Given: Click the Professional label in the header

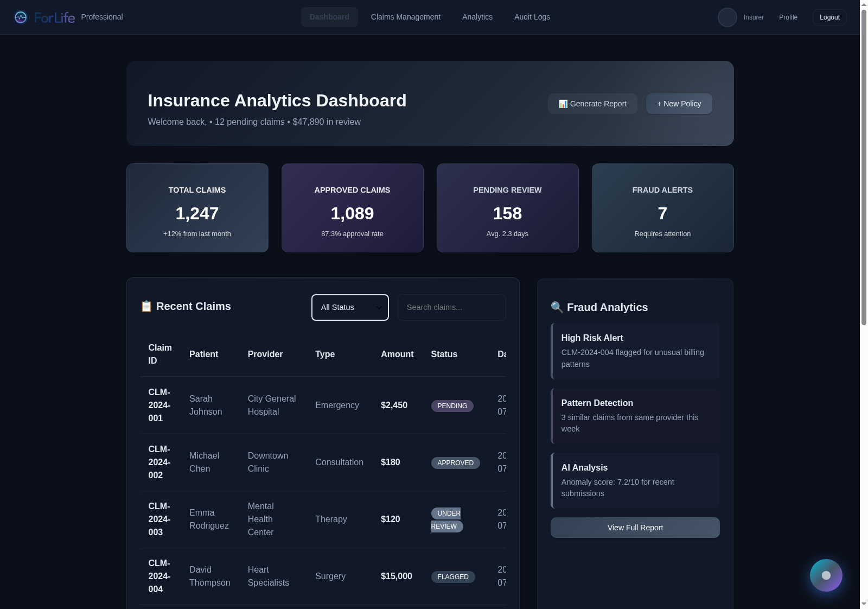Looking at the screenshot, I should tap(102, 17).
